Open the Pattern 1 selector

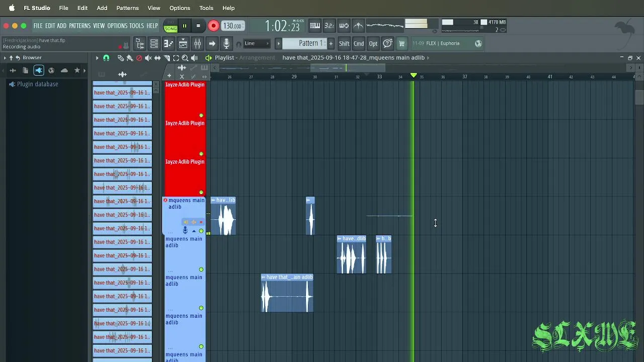[304, 44]
